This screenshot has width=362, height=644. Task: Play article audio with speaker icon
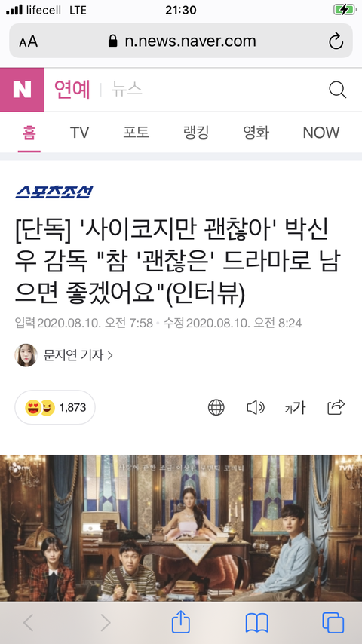point(256,407)
